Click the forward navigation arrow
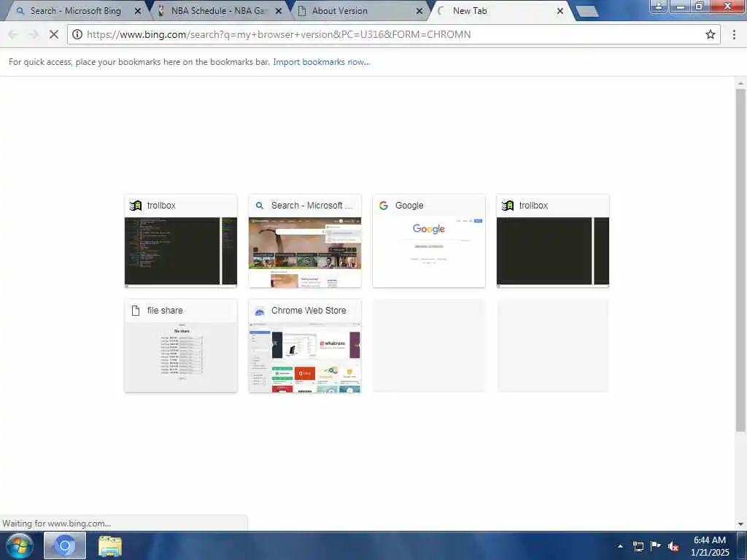 pyautogui.click(x=34, y=34)
